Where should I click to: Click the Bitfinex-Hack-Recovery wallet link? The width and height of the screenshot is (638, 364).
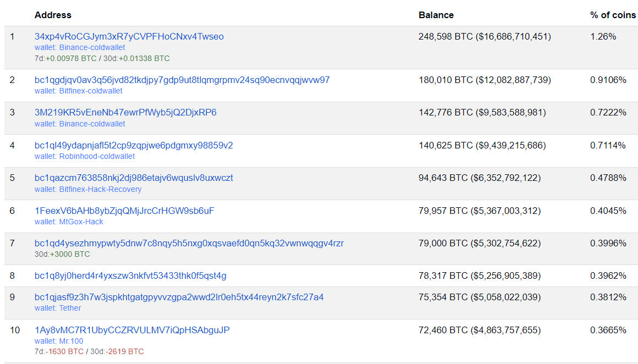tap(100, 189)
